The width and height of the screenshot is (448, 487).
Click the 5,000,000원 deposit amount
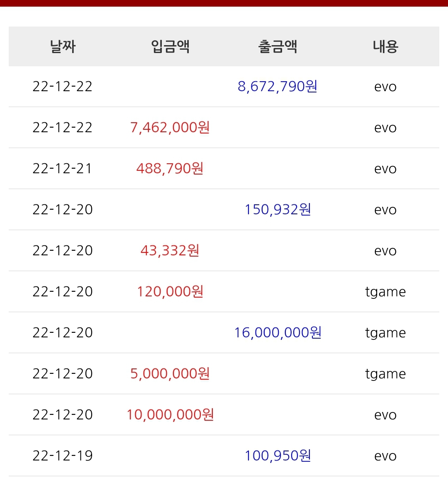click(x=170, y=373)
